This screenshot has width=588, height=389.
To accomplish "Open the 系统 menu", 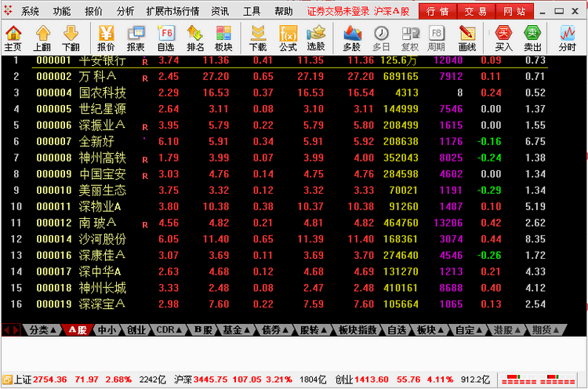I will pyautogui.click(x=30, y=12).
